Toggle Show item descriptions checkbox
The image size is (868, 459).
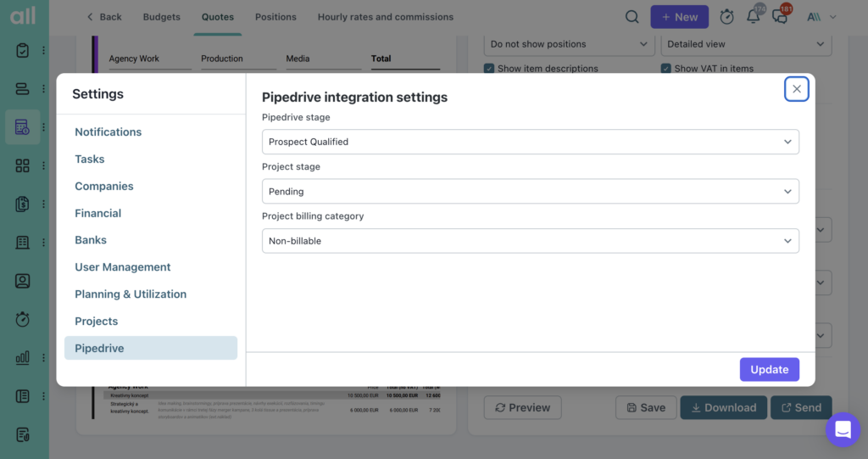coord(489,68)
